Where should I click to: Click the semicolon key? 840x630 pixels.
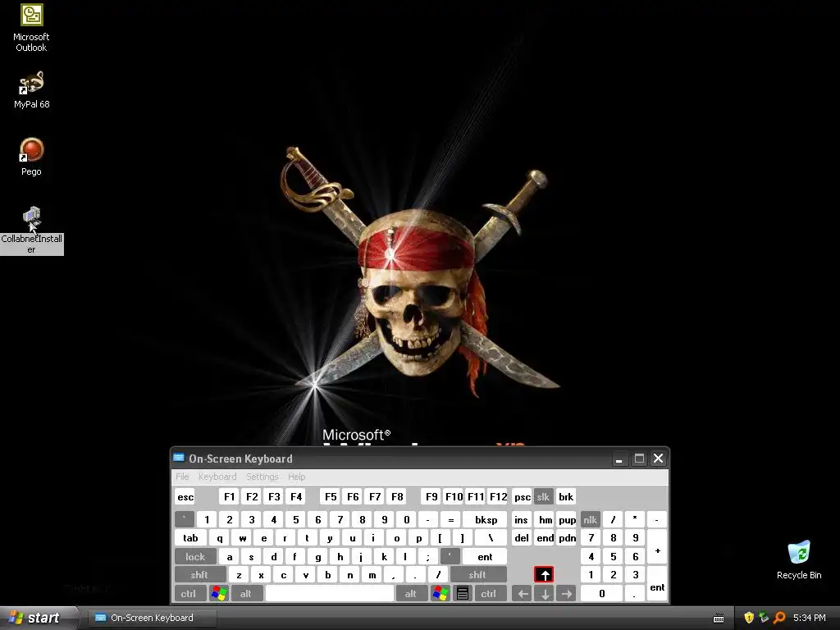pyautogui.click(x=427, y=557)
